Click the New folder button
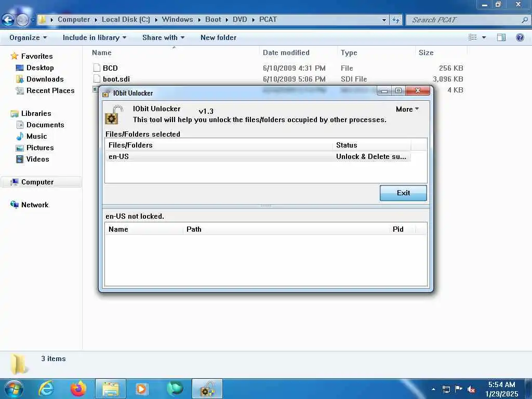Viewport: 532px width, 399px height. (218, 37)
